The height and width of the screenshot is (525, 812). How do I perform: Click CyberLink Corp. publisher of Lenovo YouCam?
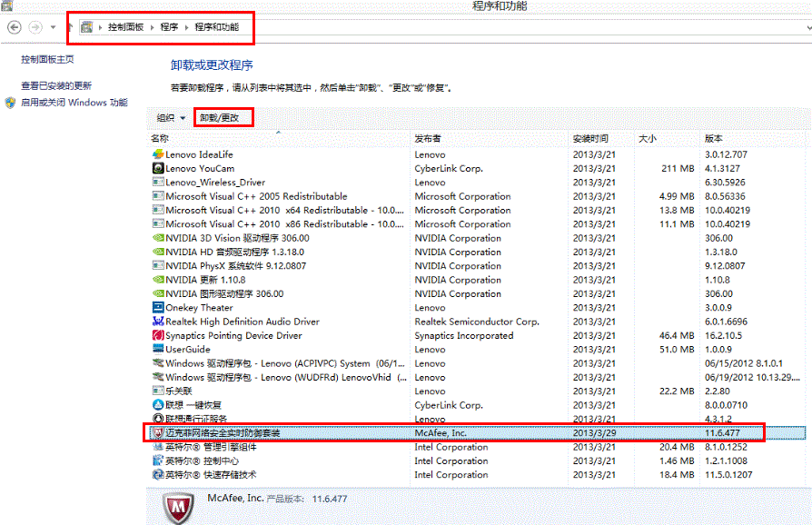pyautogui.click(x=449, y=168)
